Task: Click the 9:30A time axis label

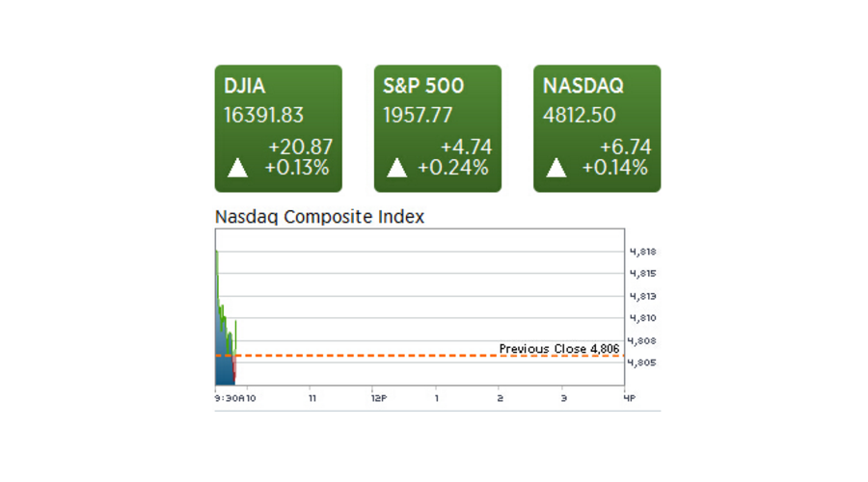Action: (229, 396)
